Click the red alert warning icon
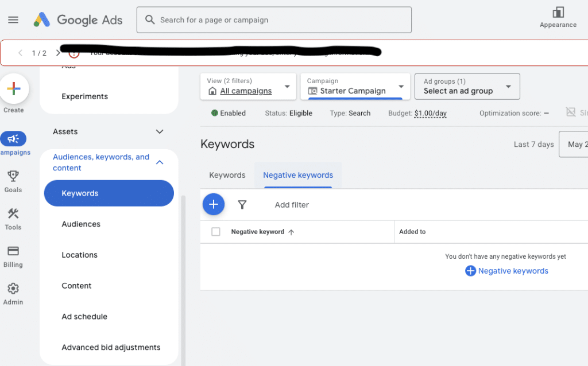The image size is (588, 366). pos(74,53)
